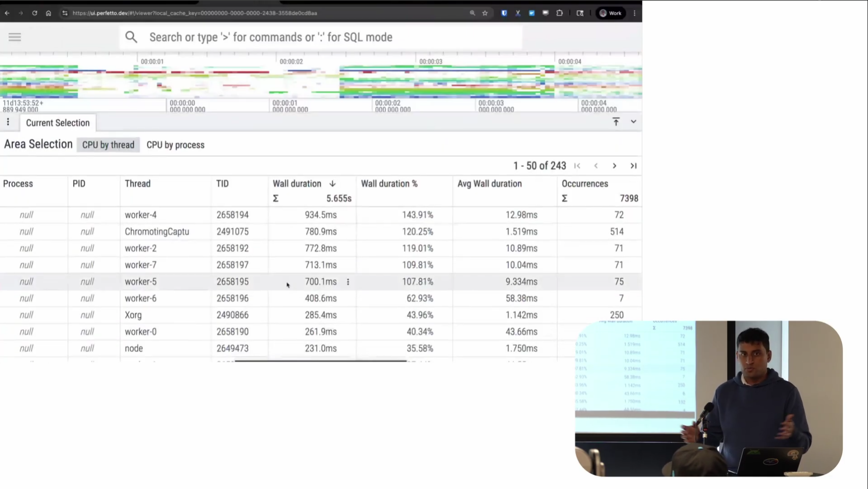Viewport: 868px width, 489px height.
Task: Click the search magnifier icon in Perfetto
Action: 131,37
